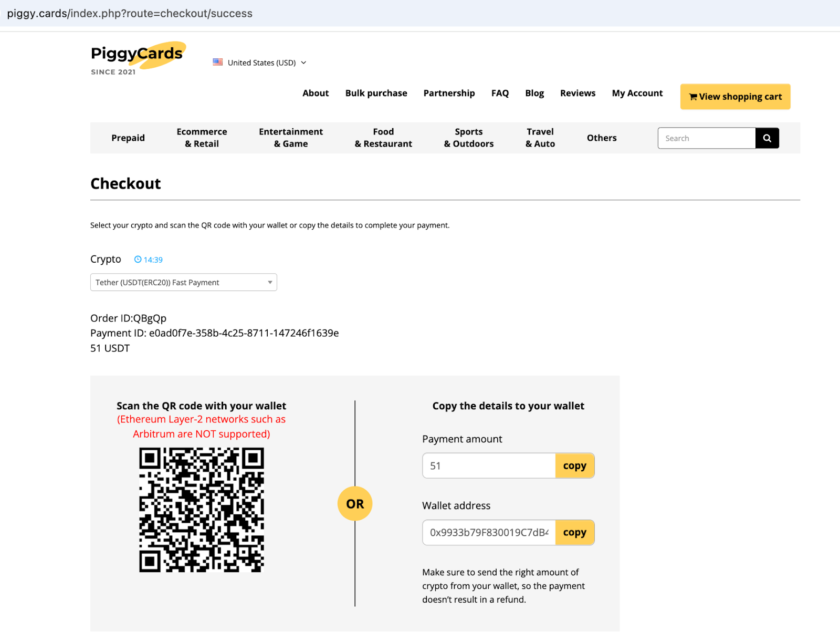
Task: Select Ecommerce & Retail category
Action: click(202, 138)
